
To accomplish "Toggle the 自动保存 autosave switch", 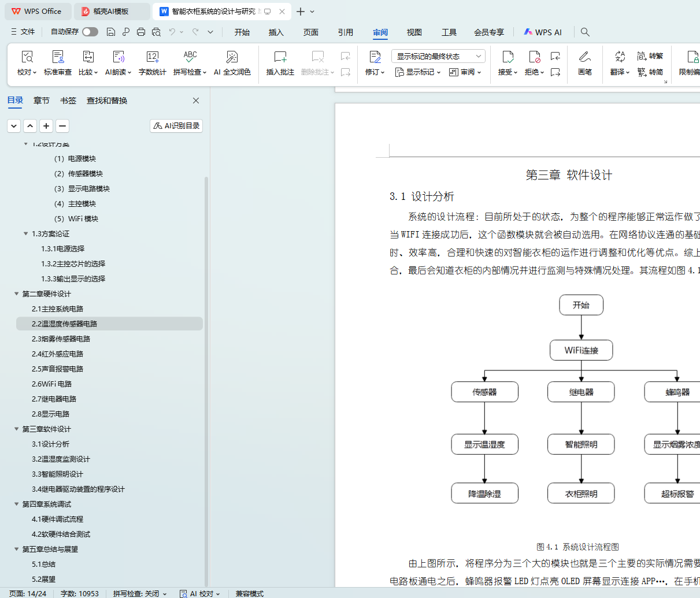I will click(90, 32).
